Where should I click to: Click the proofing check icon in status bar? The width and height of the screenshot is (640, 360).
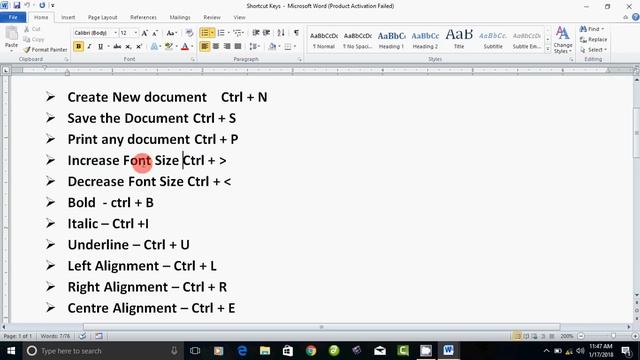[x=82, y=336]
